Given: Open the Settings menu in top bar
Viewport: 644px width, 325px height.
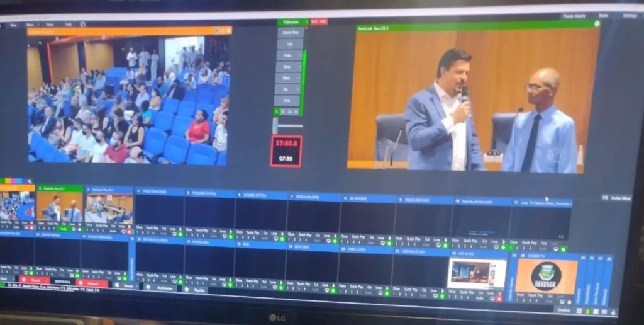Looking at the screenshot, I should (629, 16).
